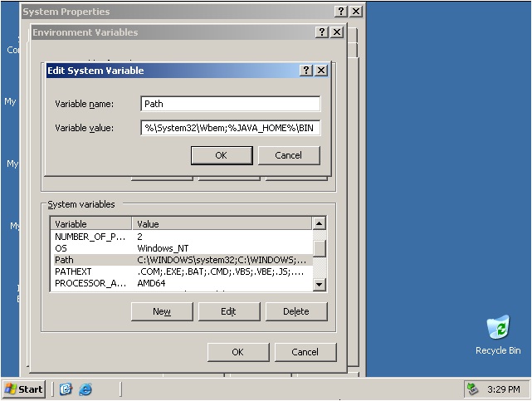Click the Edit System Variable help button

point(305,71)
